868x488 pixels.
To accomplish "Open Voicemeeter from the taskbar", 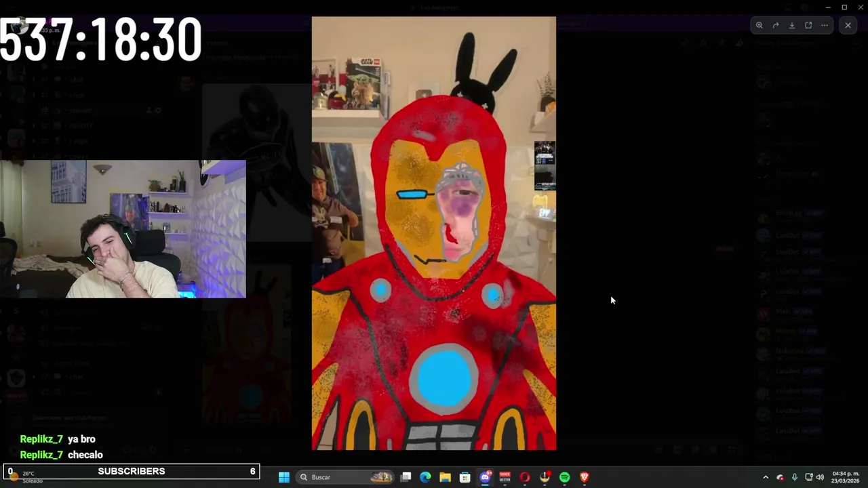I will tap(505, 477).
